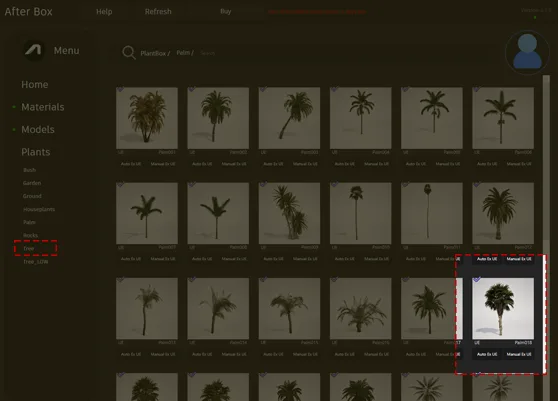Click the double-check mark on Palm013 thumbnail
Image resolution: width=558 pixels, height=401 pixels.
click(120, 280)
